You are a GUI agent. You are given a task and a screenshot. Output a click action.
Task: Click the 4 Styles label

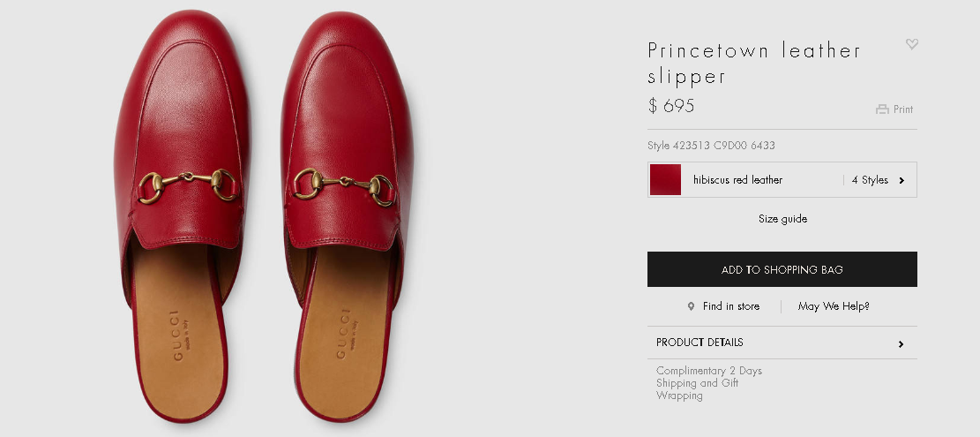point(870,180)
